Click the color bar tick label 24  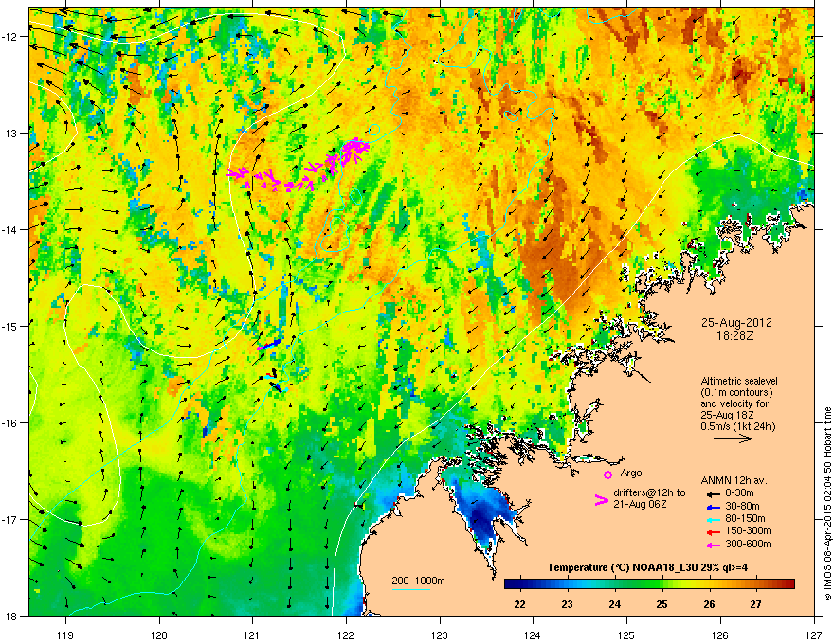click(614, 604)
